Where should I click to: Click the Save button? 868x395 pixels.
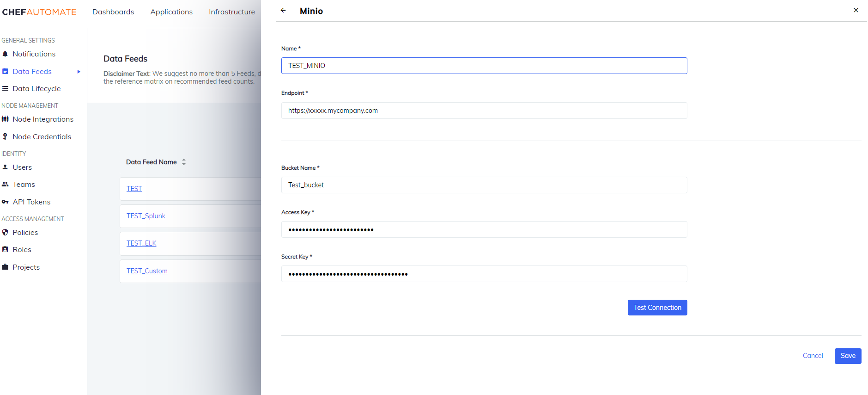tap(848, 356)
